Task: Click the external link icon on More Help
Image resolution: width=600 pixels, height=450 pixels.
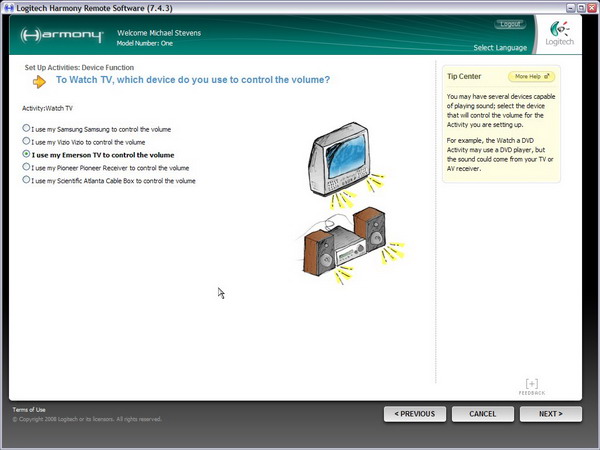Action: pos(547,77)
